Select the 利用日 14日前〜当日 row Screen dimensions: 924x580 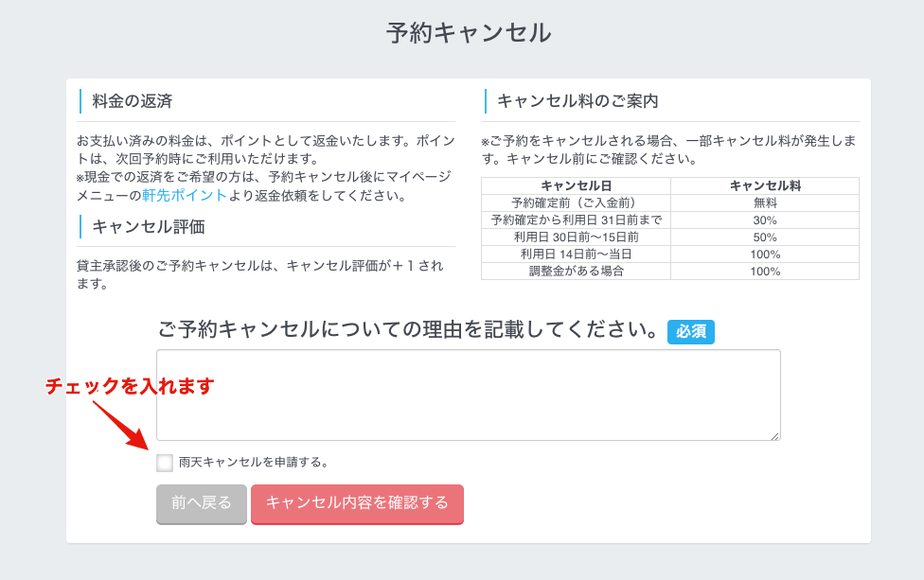670,255
